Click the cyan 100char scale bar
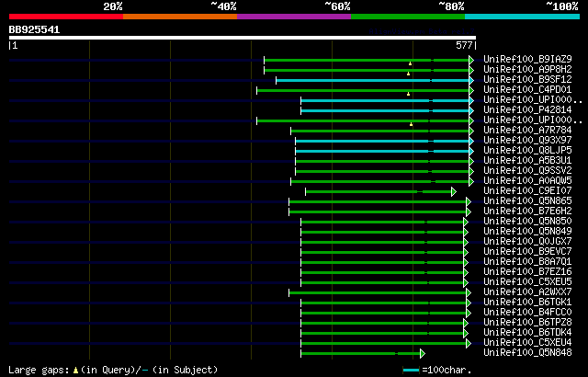Image resolution: width=588 pixels, height=377 pixels. tap(411, 371)
